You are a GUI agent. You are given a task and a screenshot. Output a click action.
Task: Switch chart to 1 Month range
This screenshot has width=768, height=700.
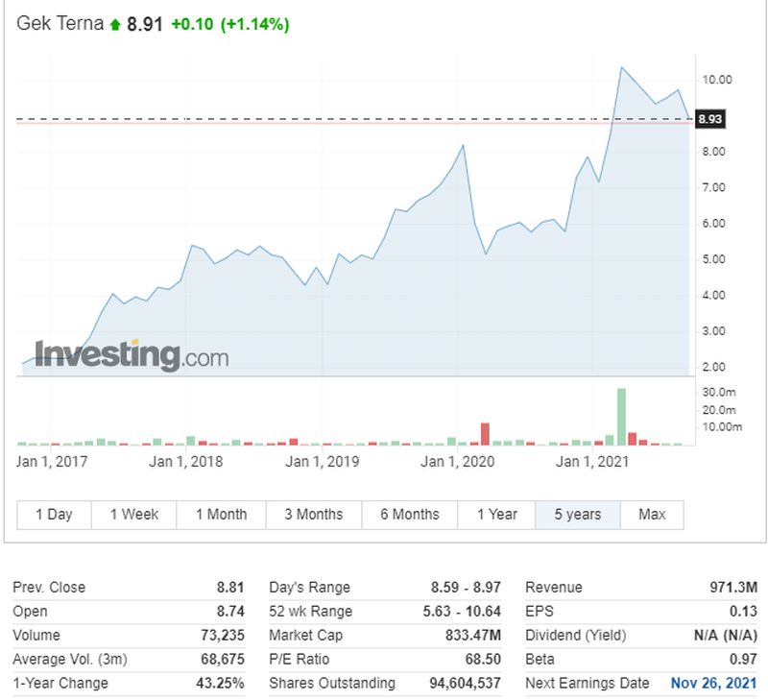[221, 515]
